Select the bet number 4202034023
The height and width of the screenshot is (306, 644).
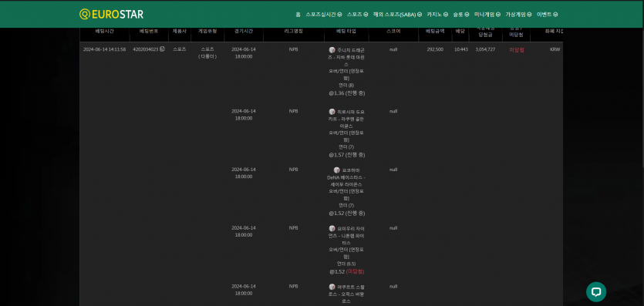click(146, 49)
